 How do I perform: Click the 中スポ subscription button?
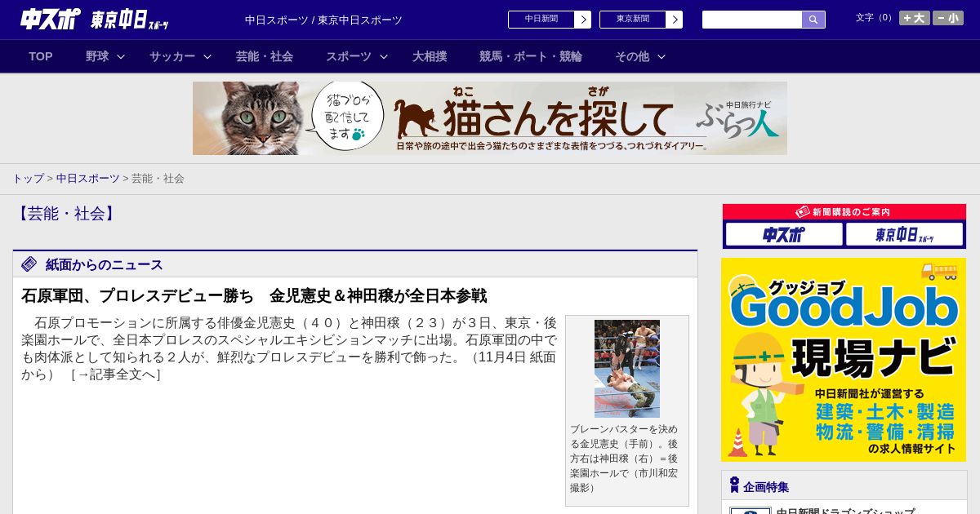784,235
